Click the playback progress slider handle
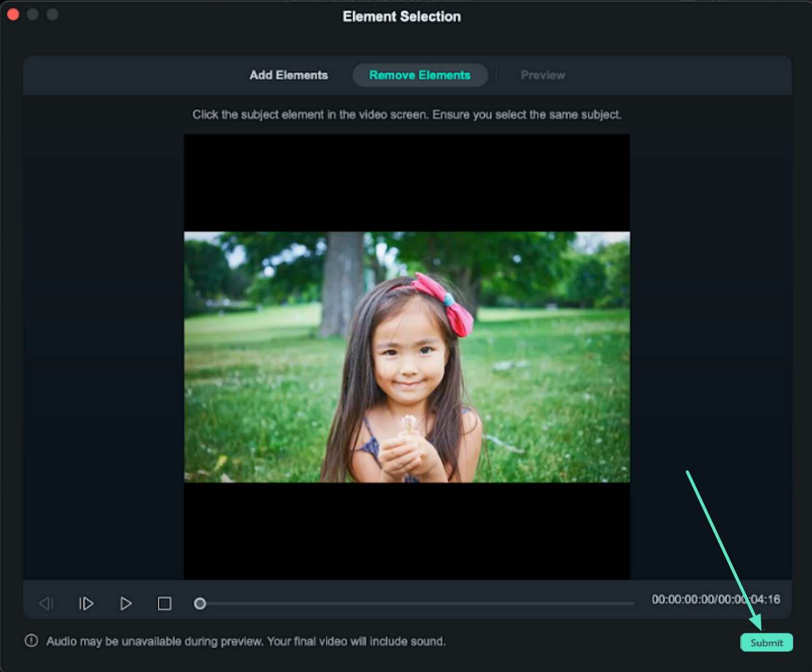This screenshot has width=812, height=672. point(200,603)
